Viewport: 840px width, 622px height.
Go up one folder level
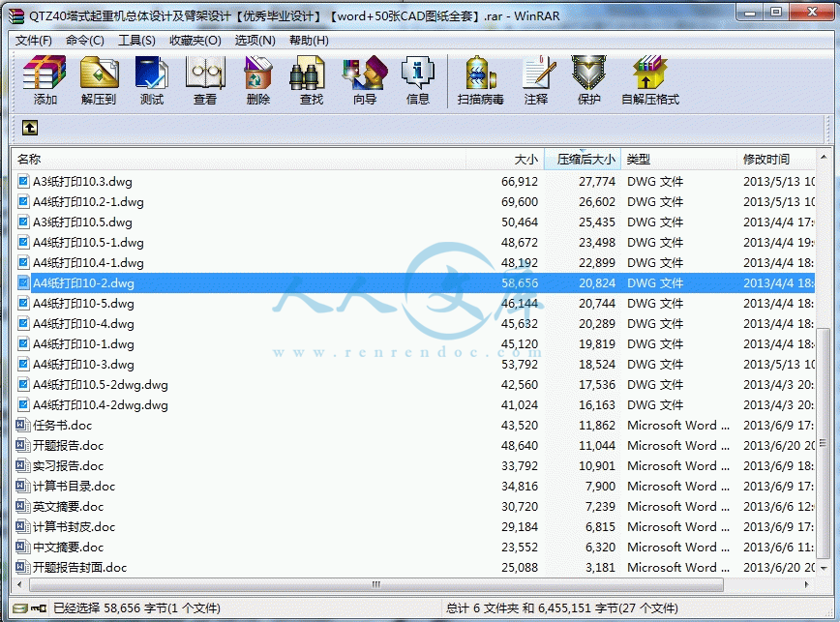tap(30, 128)
